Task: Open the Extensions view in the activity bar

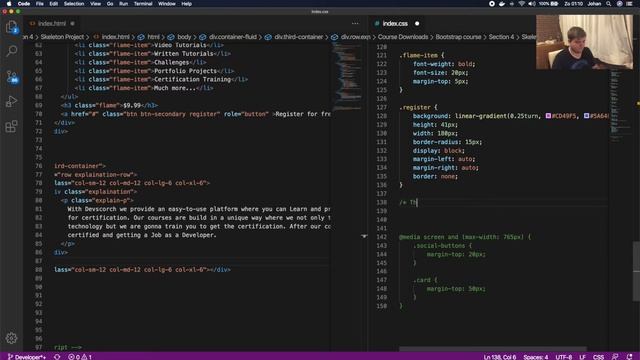Action: click(11, 126)
